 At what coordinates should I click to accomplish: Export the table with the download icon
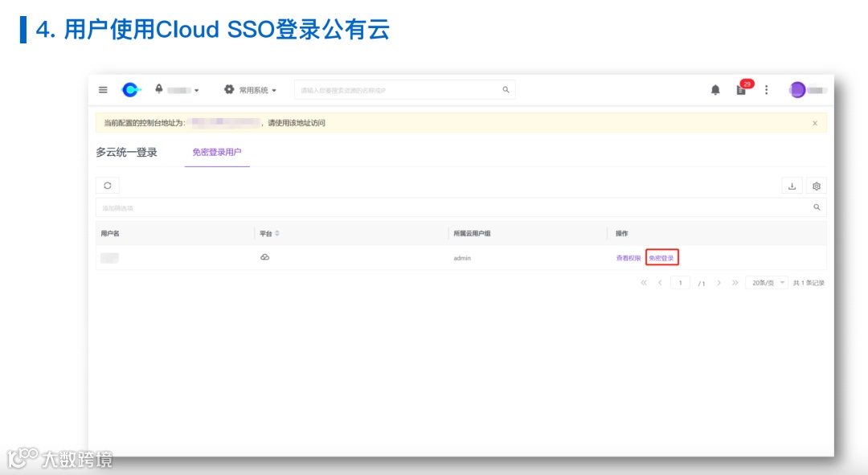pos(792,186)
